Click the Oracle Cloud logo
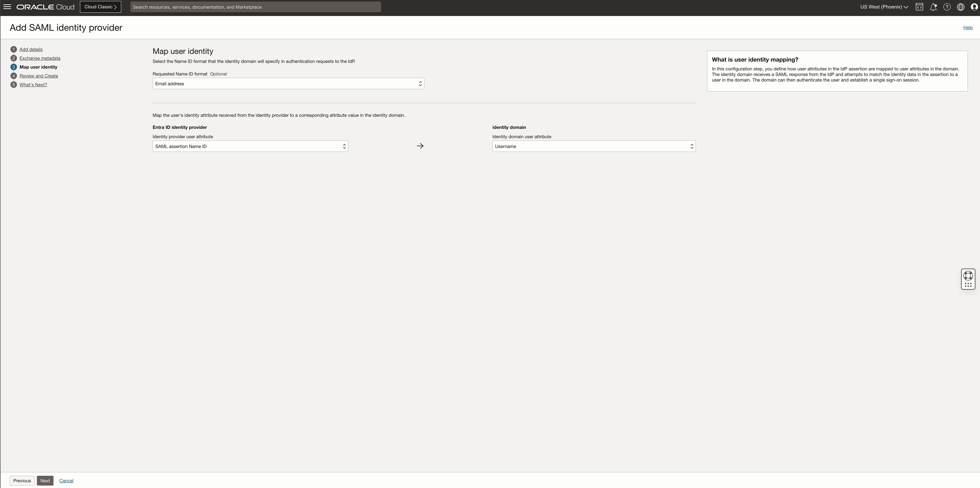The image size is (980, 488). coord(45,7)
